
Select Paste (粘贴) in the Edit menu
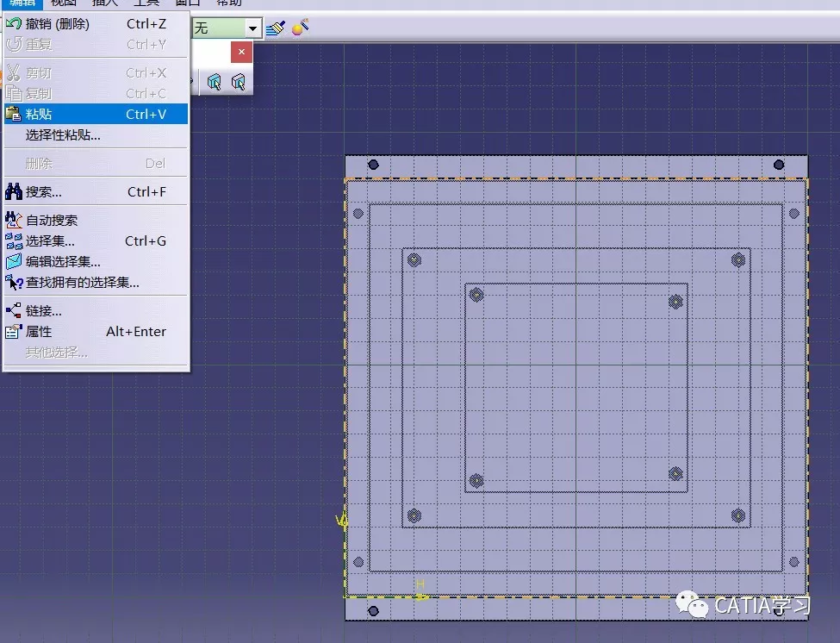pyautogui.click(x=39, y=115)
